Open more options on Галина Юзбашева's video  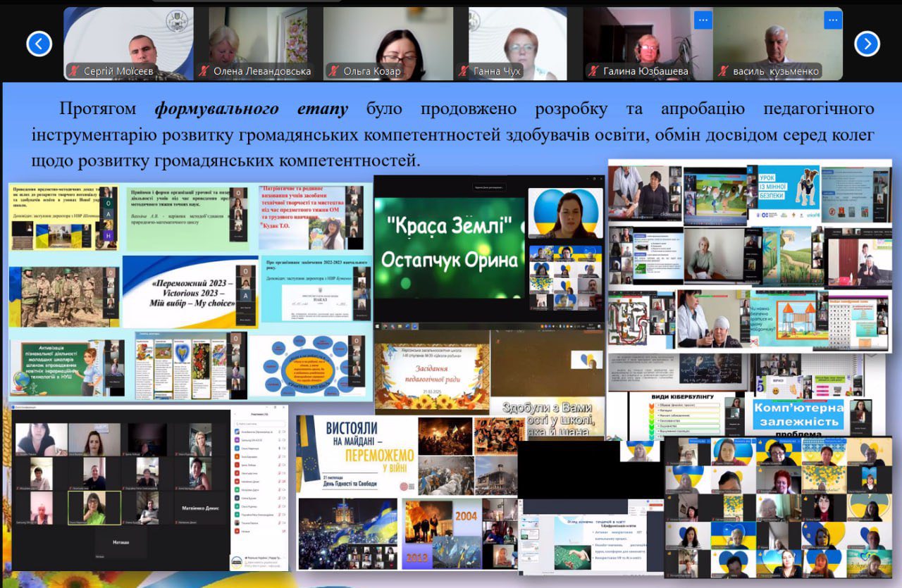pos(702,20)
